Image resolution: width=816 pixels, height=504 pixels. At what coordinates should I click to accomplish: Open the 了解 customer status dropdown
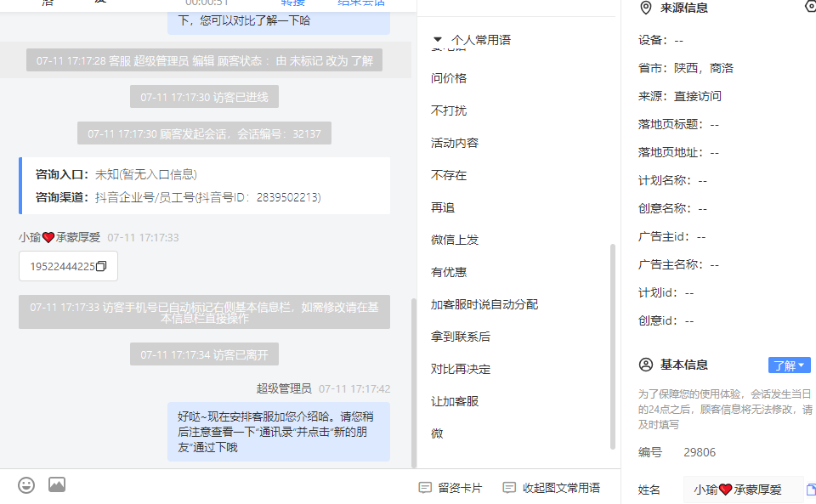point(789,365)
